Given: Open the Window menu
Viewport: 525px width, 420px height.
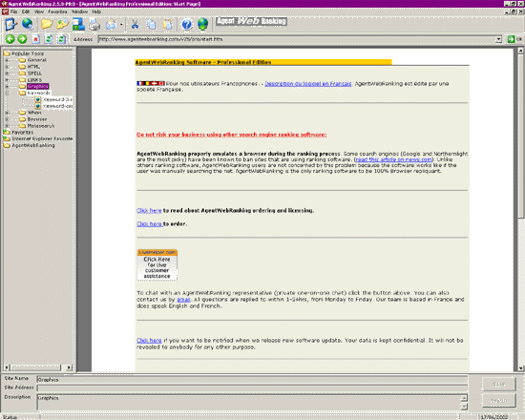Looking at the screenshot, I should click(79, 11).
